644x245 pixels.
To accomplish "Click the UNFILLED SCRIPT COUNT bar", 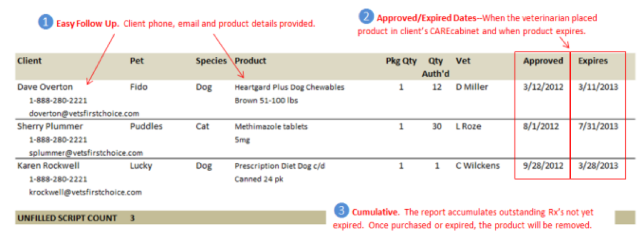I will tap(171, 218).
